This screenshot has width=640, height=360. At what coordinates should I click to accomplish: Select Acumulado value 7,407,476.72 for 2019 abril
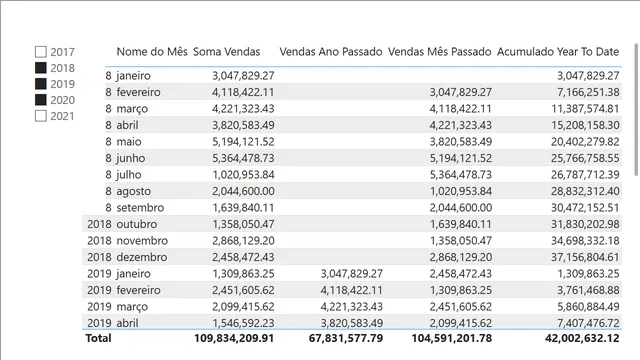click(x=588, y=323)
